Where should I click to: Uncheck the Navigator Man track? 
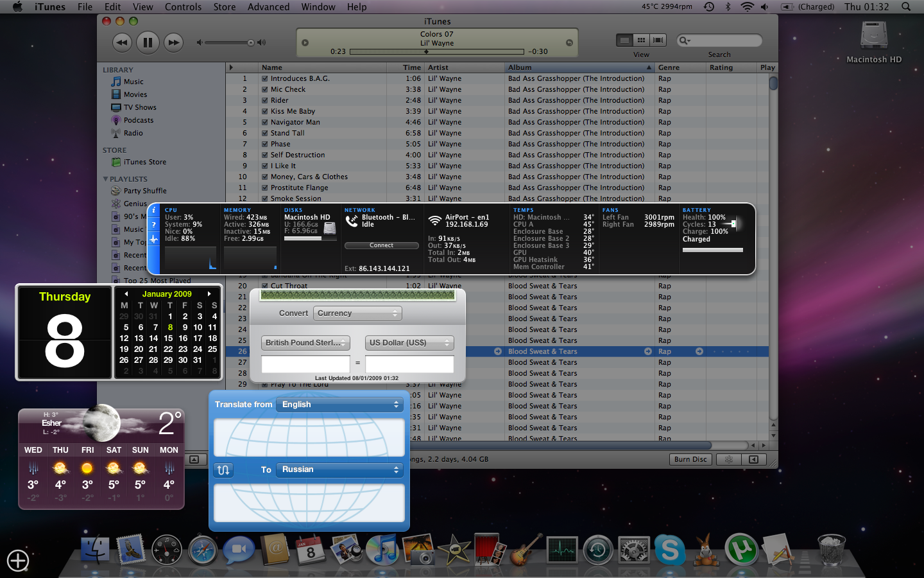click(264, 123)
